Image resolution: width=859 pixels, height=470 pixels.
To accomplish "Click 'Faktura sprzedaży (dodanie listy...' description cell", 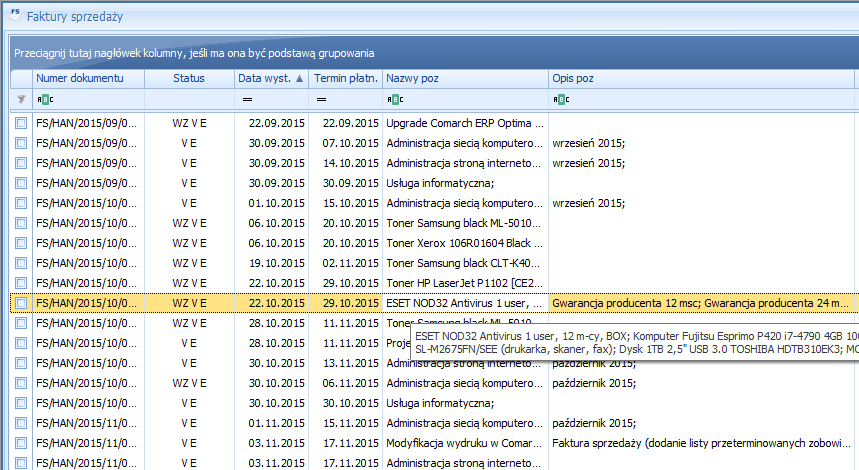I will click(x=701, y=443).
